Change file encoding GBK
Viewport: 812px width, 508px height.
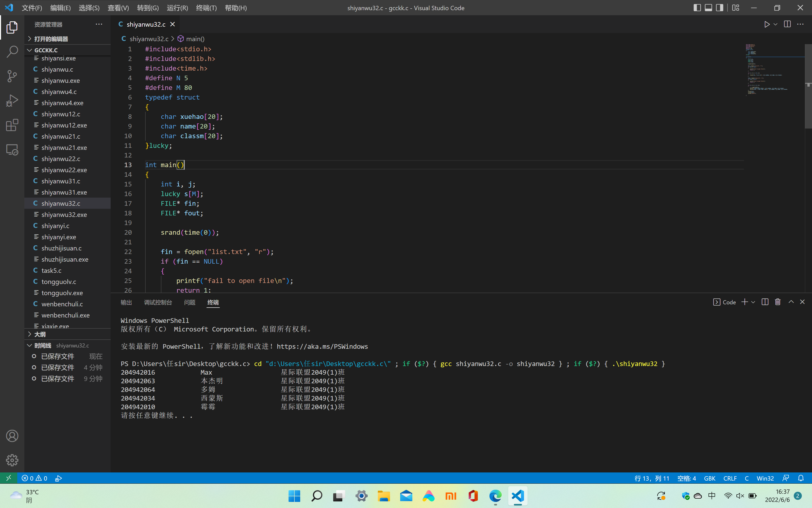710,478
